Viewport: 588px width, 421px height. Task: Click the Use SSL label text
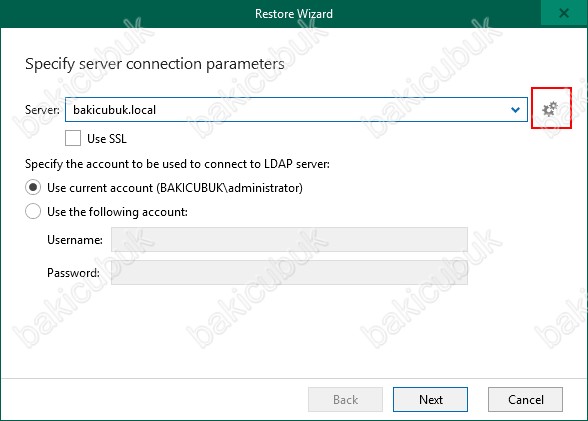(107, 139)
